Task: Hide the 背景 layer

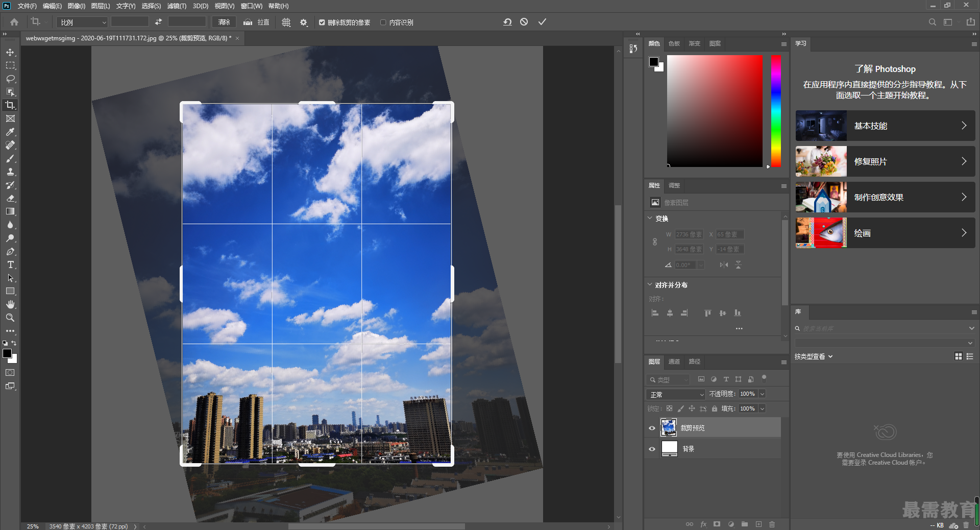Action: point(652,449)
